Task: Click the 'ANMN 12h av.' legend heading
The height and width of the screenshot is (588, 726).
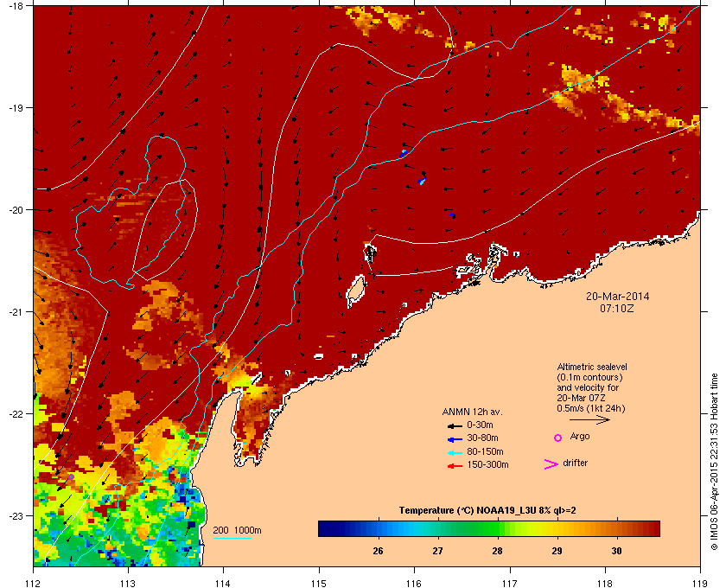Action: (x=472, y=412)
